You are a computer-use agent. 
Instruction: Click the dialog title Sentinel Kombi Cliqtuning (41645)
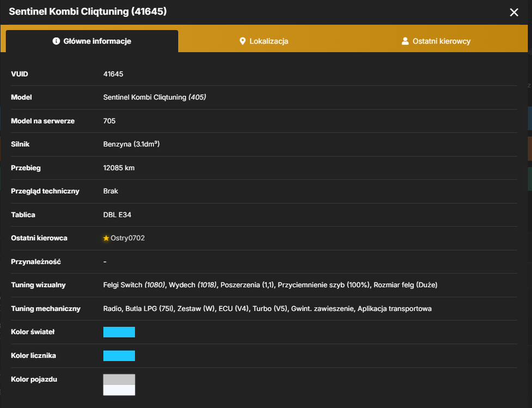[x=88, y=11]
